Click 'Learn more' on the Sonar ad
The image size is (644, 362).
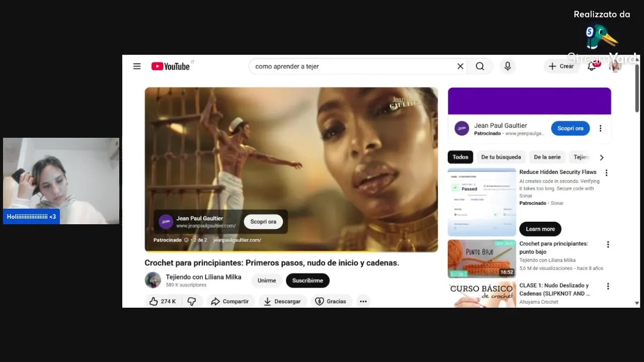[x=540, y=229]
